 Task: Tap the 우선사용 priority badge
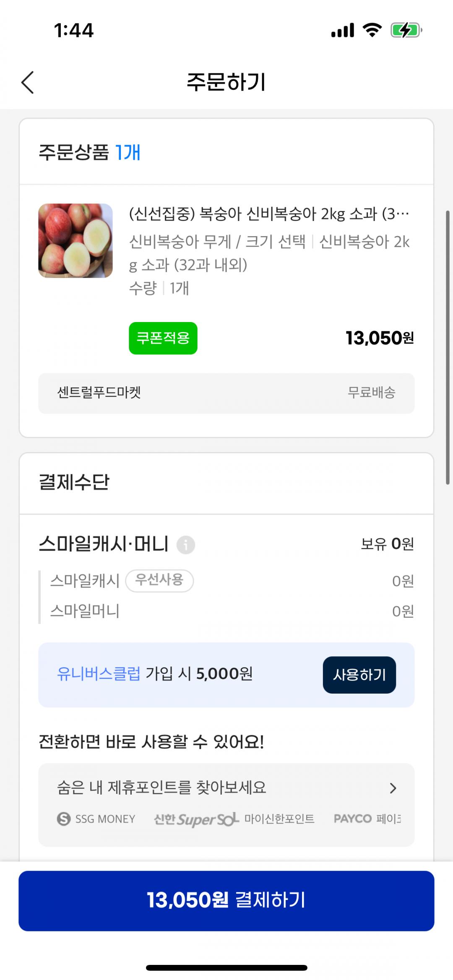159,580
